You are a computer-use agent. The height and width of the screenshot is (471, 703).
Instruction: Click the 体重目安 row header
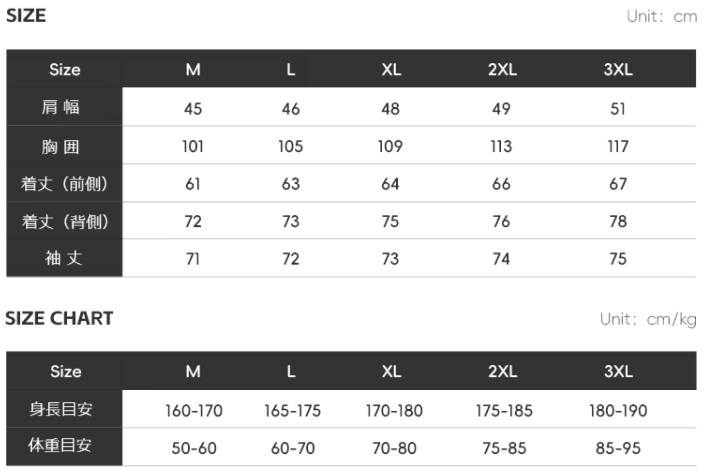click(60, 445)
